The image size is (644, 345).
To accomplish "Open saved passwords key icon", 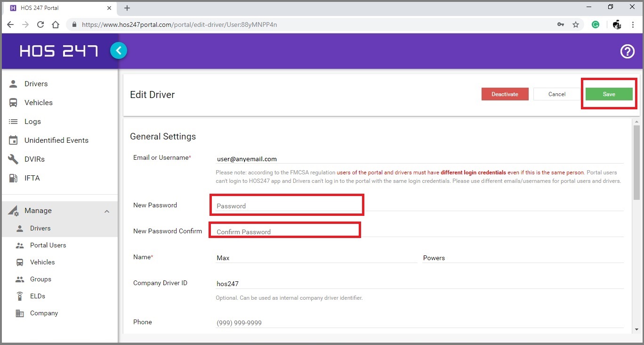I will click(x=561, y=25).
